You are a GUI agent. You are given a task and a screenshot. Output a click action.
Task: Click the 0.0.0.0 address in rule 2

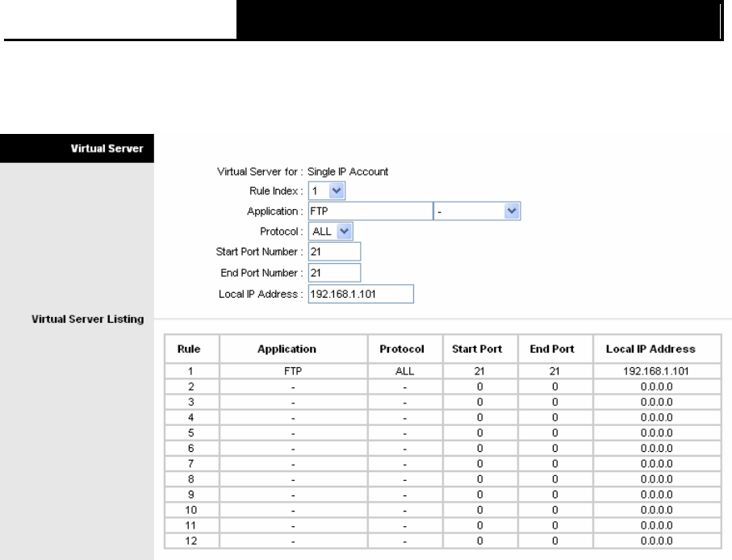point(656,387)
